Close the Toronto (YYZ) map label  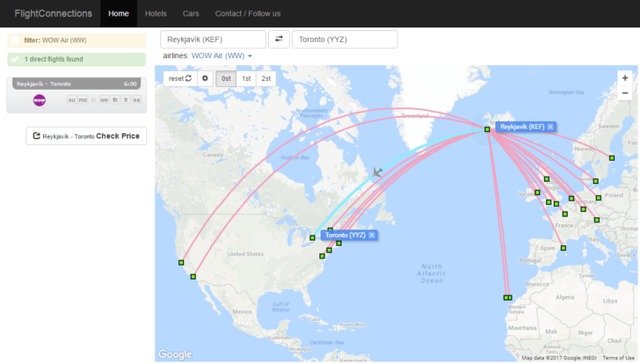372,235
